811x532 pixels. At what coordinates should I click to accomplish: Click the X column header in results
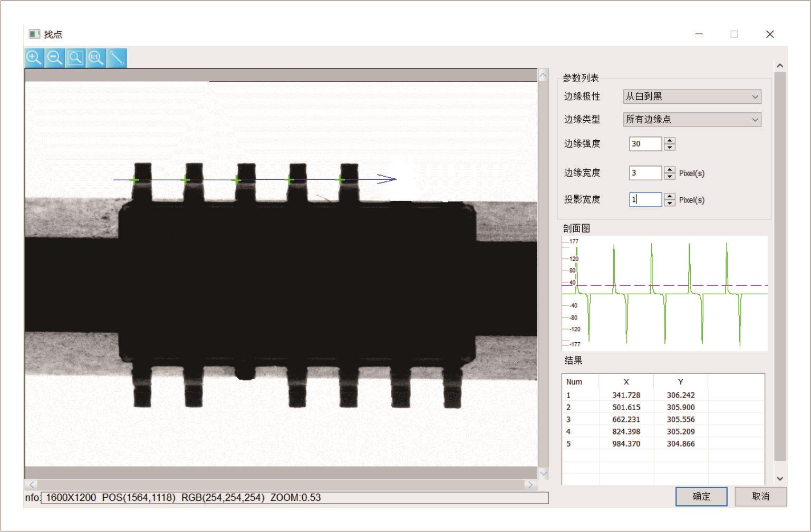pyautogui.click(x=626, y=382)
